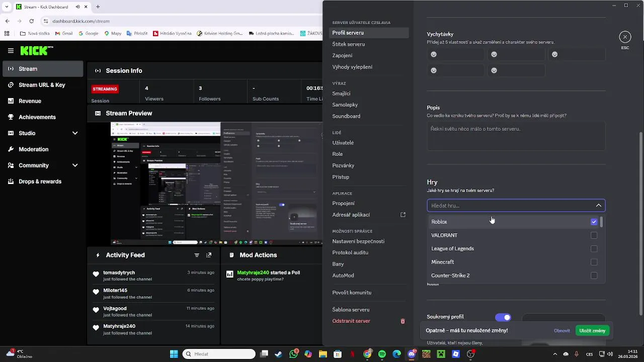Open the Mapy bookmark

113,34
